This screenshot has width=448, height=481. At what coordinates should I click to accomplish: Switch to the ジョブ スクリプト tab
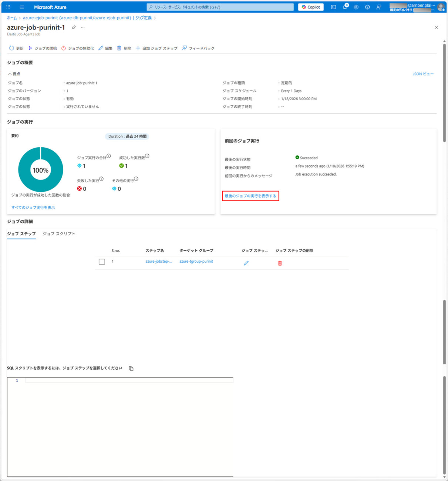[x=59, y=234]
